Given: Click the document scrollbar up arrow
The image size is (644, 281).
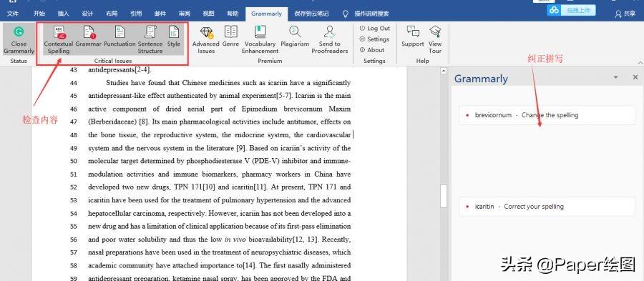Looking at the screenshot, I should click(x=443, y=71).
